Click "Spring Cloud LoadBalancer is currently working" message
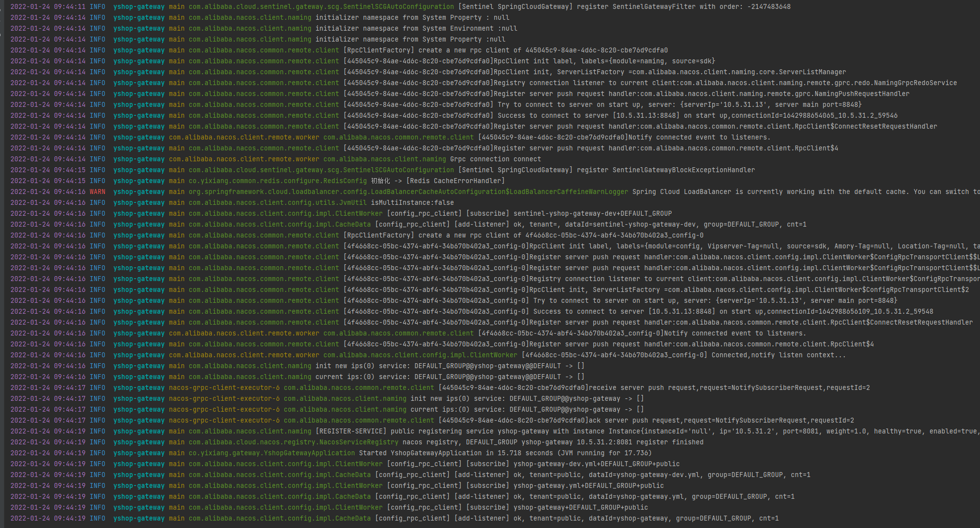This screenshot has width=980, height=528. [723, 192]
